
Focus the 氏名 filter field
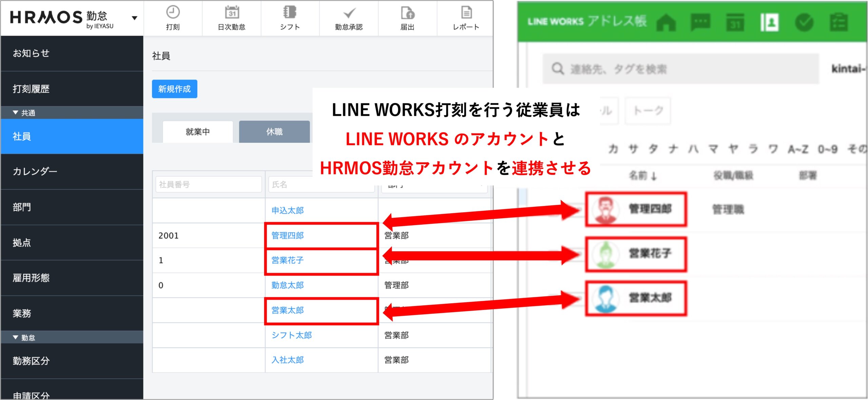tap(321, 184)
